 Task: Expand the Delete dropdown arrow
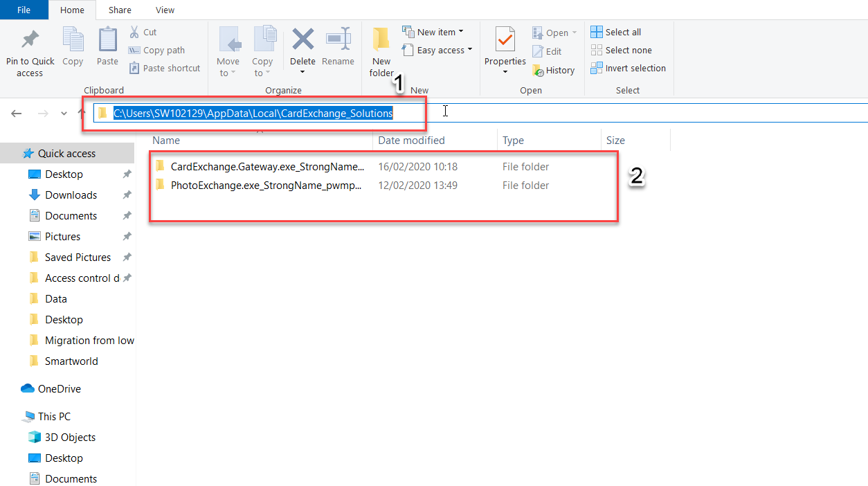302,72
